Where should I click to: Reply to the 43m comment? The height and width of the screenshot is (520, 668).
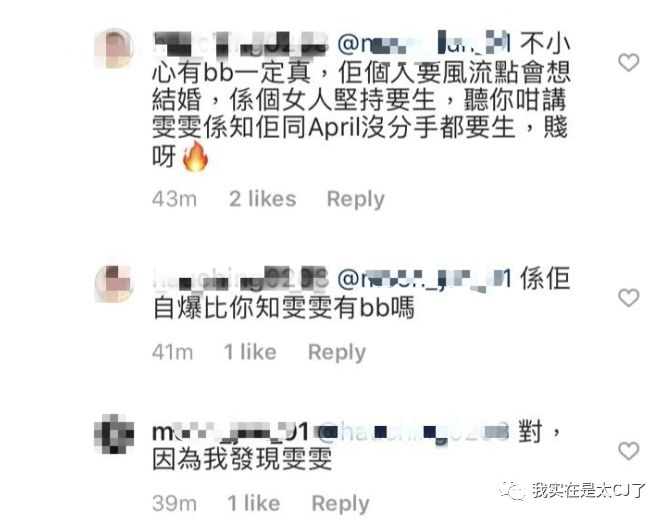point(355,199)
